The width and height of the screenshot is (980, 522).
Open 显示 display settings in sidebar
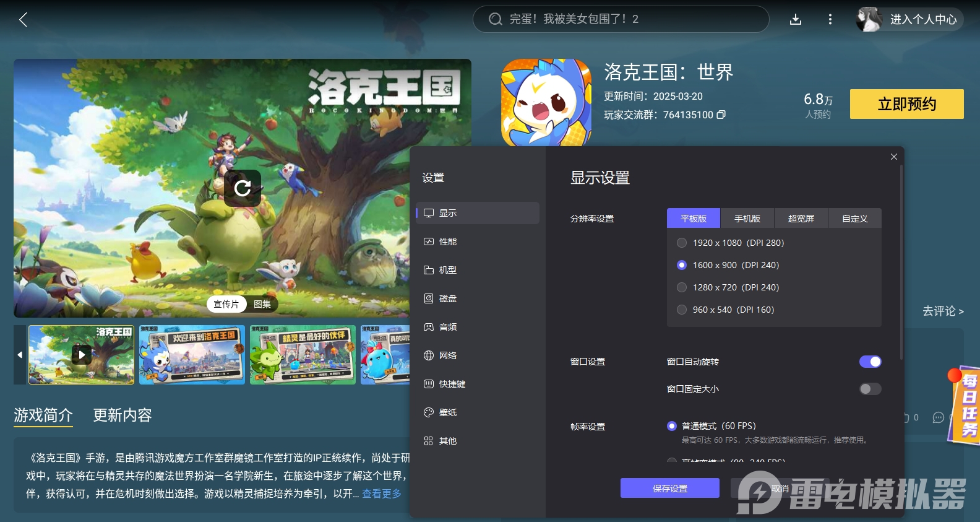[x=478, y=213]
